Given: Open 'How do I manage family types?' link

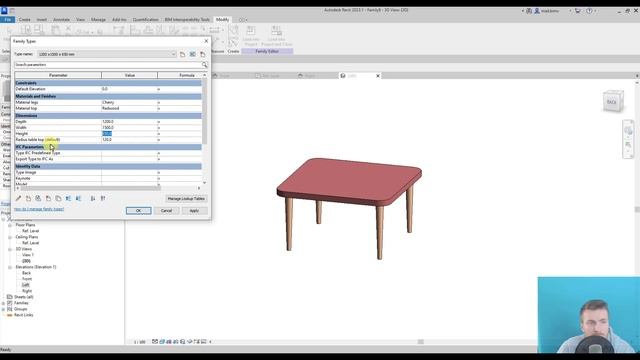Looking at the screenshot, I should (39, 209).
